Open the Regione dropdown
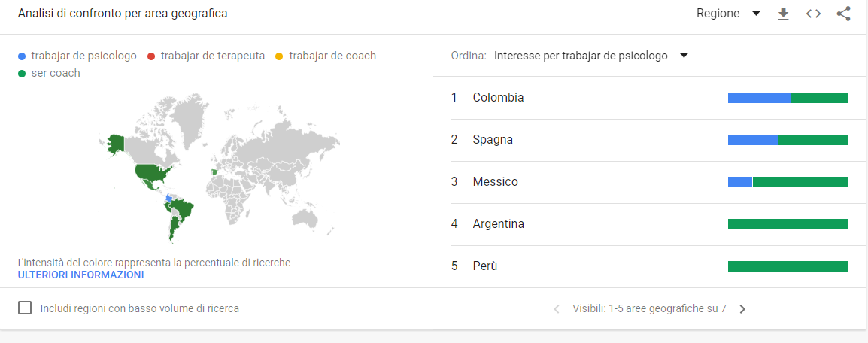This screenshot has height=343, width=868. coord(728,14)
